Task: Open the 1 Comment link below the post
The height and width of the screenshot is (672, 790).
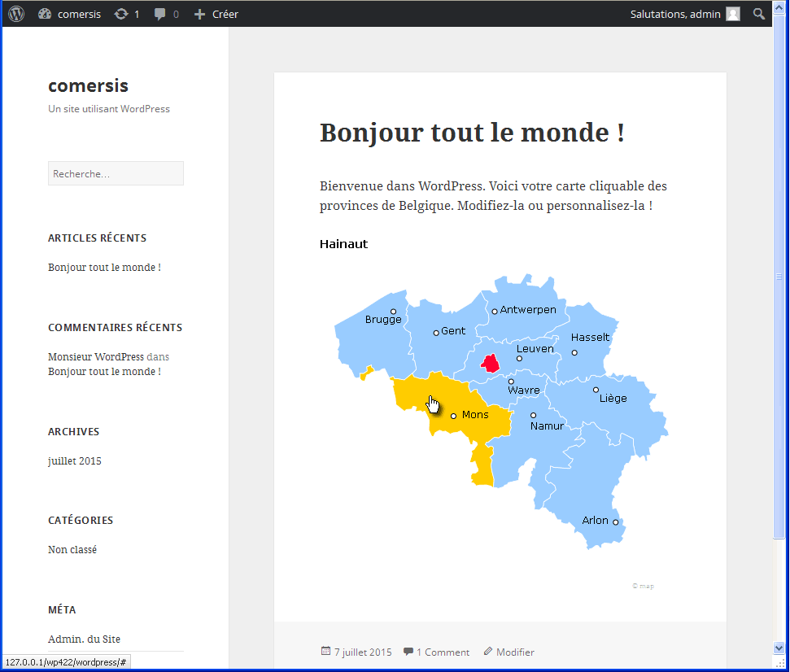Action: coord(443,652)
